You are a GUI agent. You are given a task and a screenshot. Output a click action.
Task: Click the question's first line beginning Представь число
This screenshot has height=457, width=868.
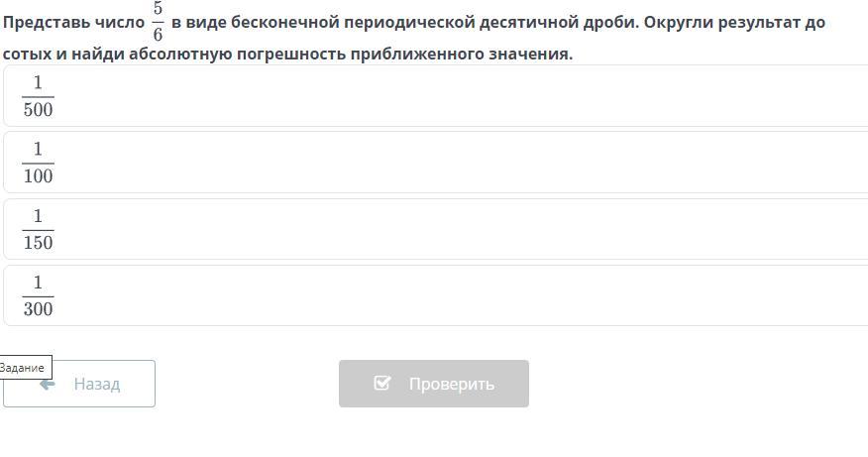click(414, 22)
